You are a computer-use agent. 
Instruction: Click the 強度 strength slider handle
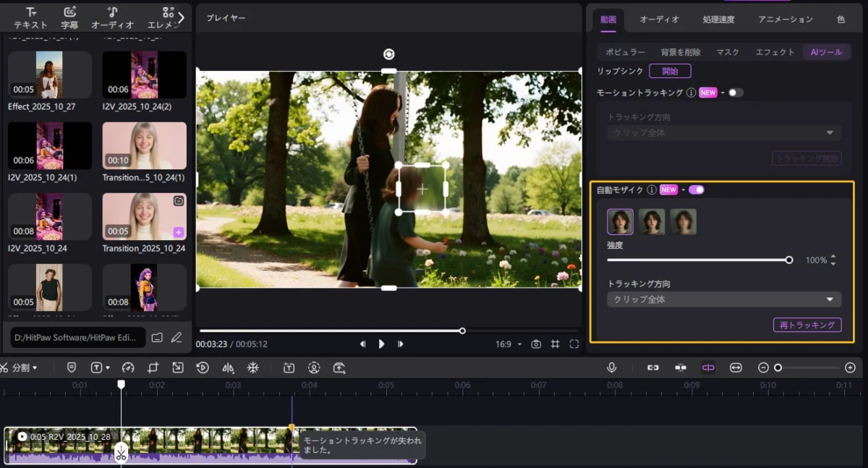(788, 260)
